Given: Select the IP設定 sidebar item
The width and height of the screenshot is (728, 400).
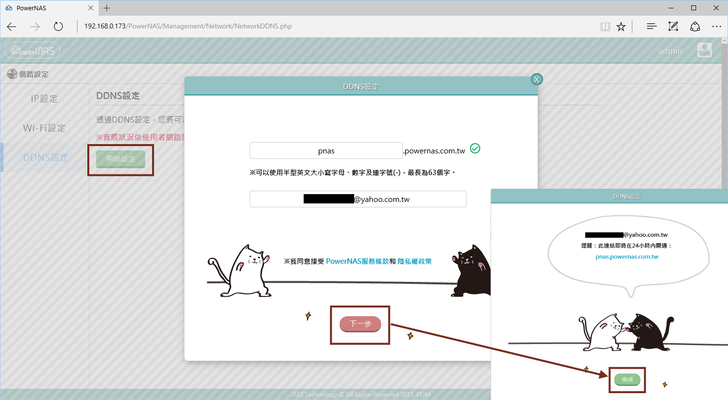Looking at the screenshot, I should (44, 98).
